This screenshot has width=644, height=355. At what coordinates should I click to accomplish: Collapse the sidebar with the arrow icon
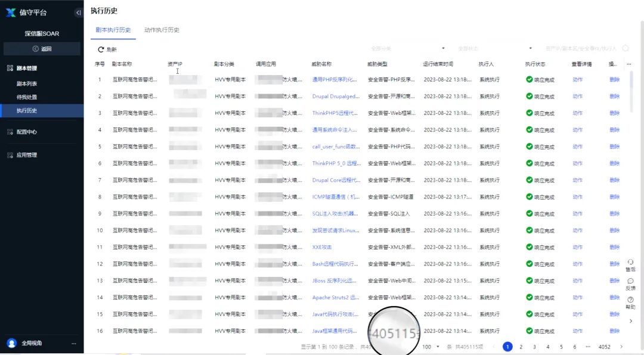[78, 13]
